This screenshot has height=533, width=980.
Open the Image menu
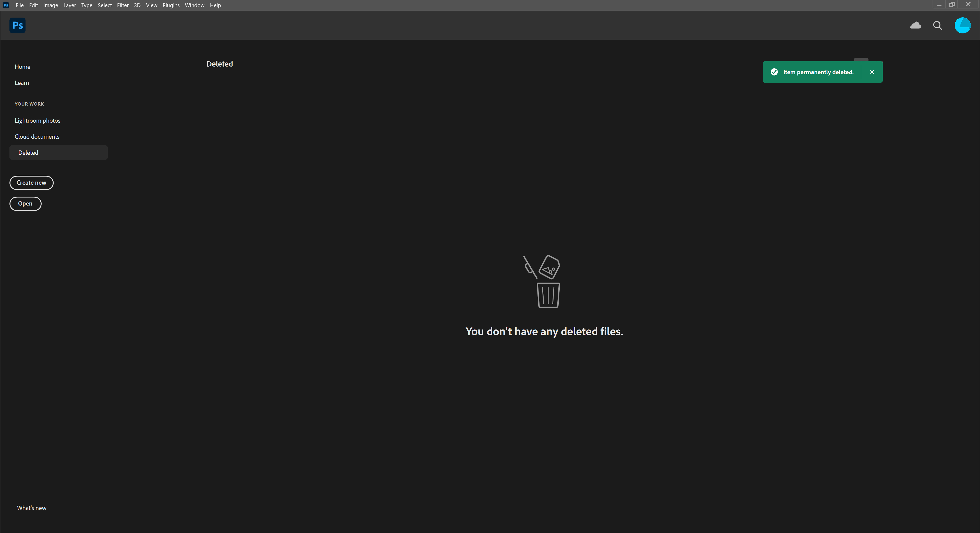51,5
